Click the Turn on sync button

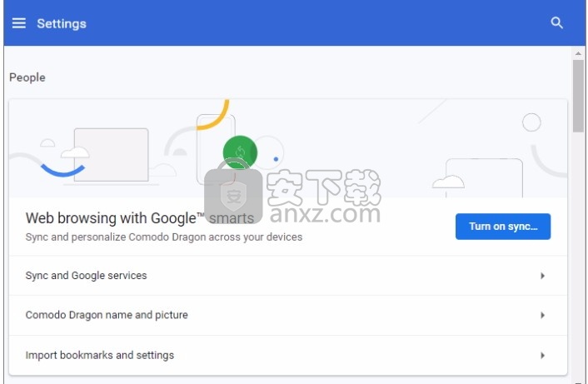(503, 227)
